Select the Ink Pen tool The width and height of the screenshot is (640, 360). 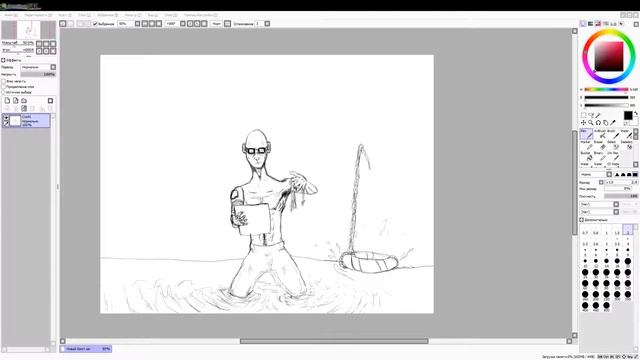tap(613, 156)
